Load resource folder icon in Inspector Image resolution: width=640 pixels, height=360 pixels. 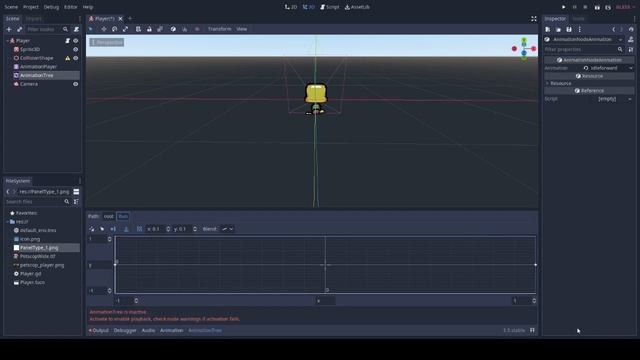tap(558, 29)
